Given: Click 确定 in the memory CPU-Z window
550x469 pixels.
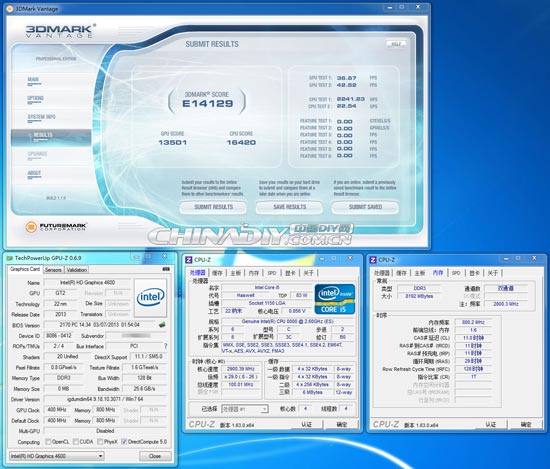Looking at the screenshot, I should click(x=526, y=424).
